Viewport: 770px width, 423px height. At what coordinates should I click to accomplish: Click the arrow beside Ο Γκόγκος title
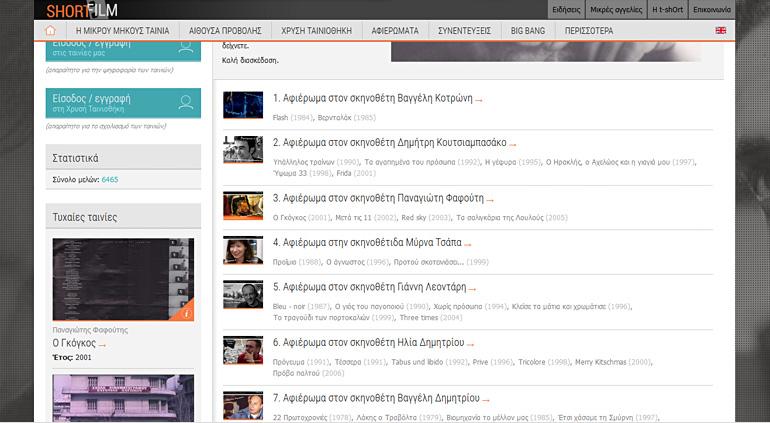(x=102, y=345)
